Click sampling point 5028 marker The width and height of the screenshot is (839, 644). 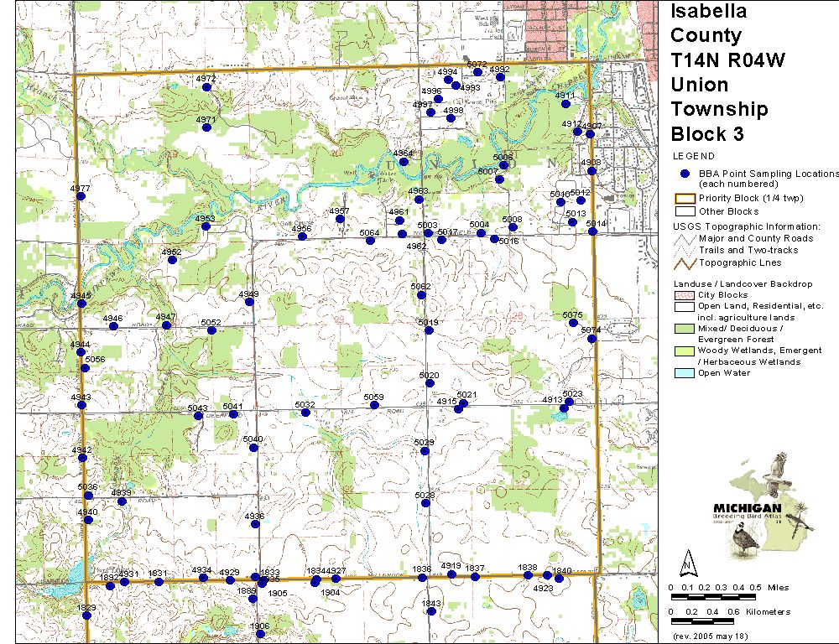pos(425,504)
